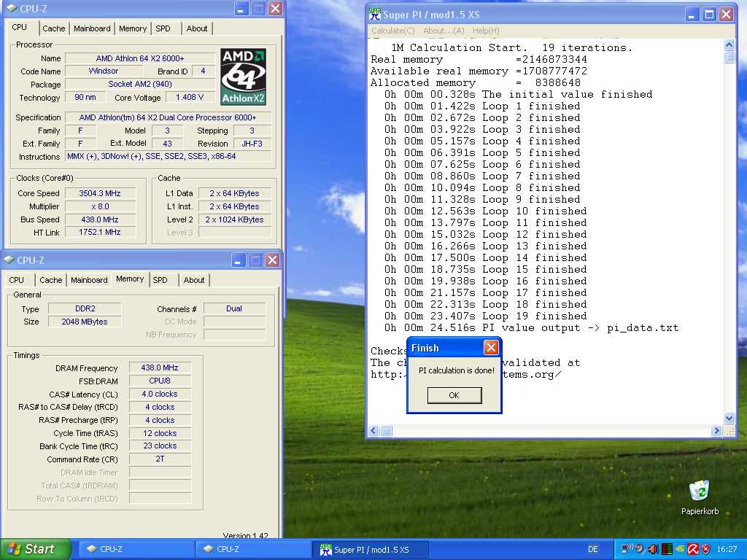Click the Multiplier value x 8.0
The width and height of the screenshot is (747, 560).
(100, 206)
